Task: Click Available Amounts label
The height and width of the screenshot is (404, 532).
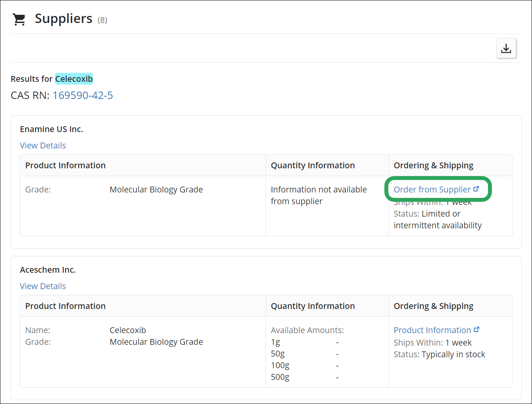Action: tap(307, 330)
